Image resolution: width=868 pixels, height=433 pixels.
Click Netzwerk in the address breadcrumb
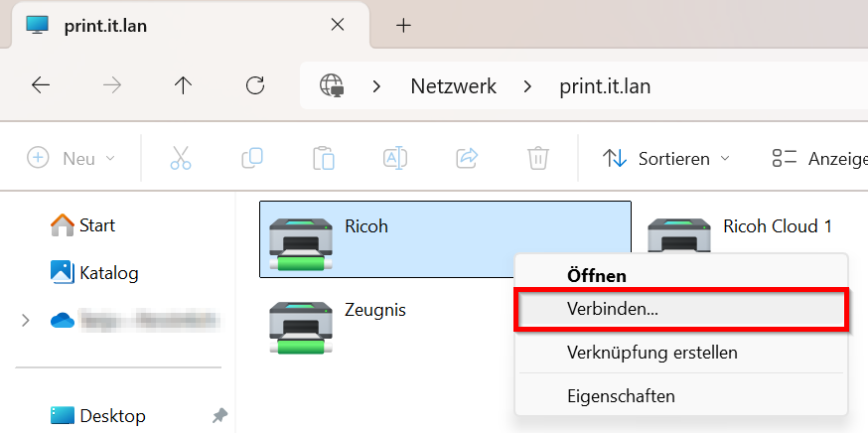(454, 85)
